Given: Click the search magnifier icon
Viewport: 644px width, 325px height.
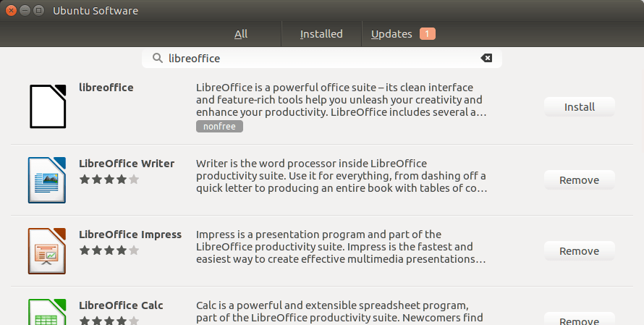Looking at the screenshot, I should tap(157, 58).
